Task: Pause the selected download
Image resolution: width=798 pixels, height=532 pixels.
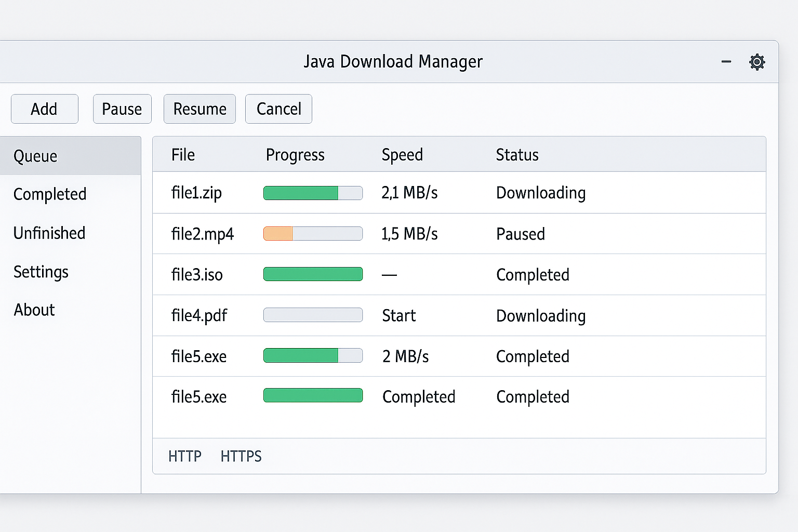Action: [122, 109]
